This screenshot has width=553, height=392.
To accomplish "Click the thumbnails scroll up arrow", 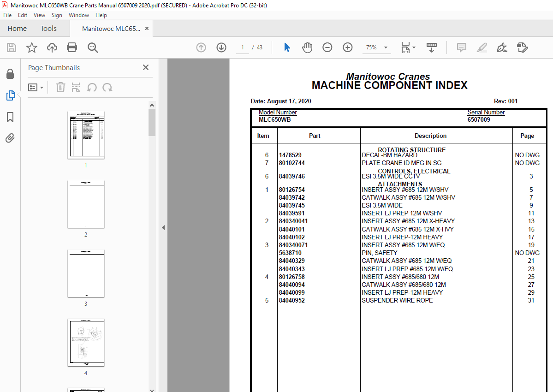I will (152, 105).
